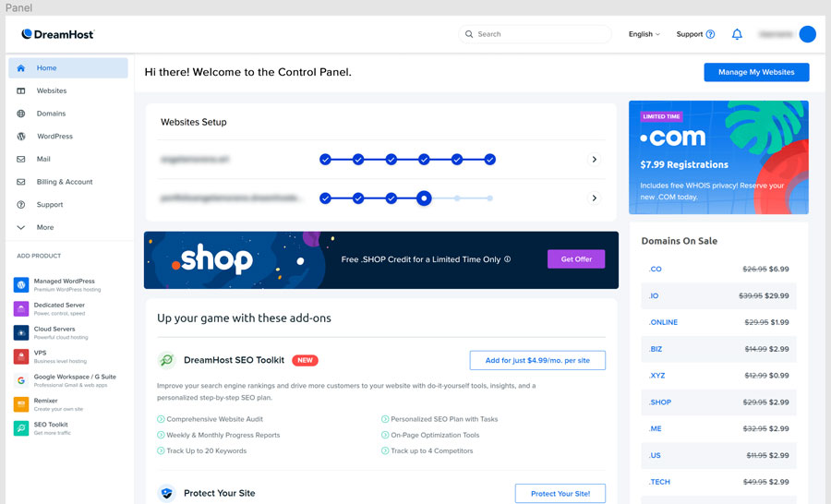
Task: Open Billing & Account in sidebar
Action: pyautogui.click(x=64, y=182)
